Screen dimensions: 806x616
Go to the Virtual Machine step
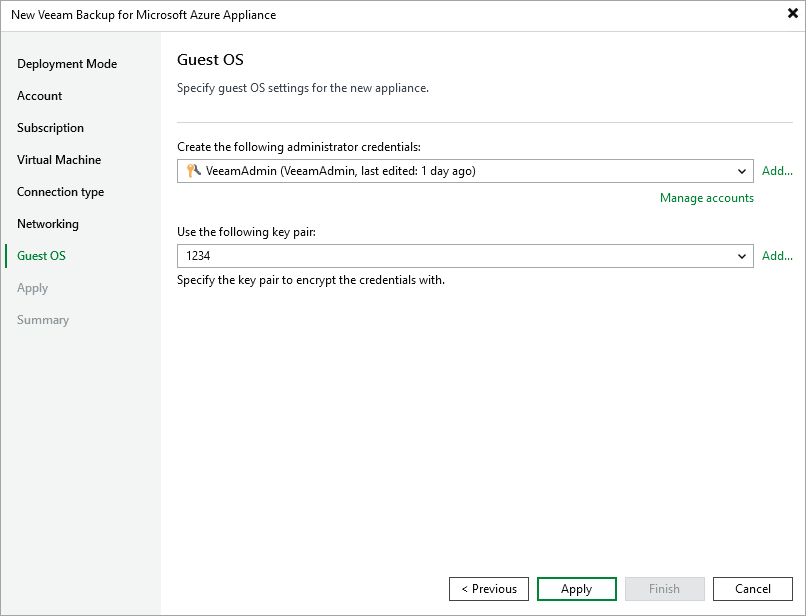59,160
